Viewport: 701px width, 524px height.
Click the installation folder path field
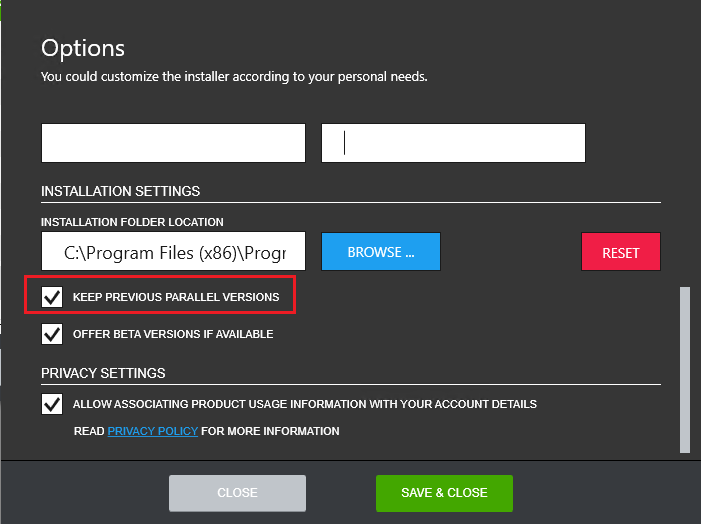(x=173, y=252)
